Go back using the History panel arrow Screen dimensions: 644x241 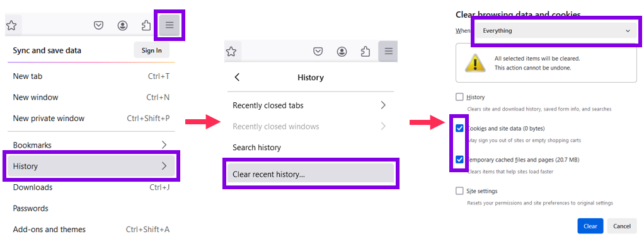click(x=237, y=78)
